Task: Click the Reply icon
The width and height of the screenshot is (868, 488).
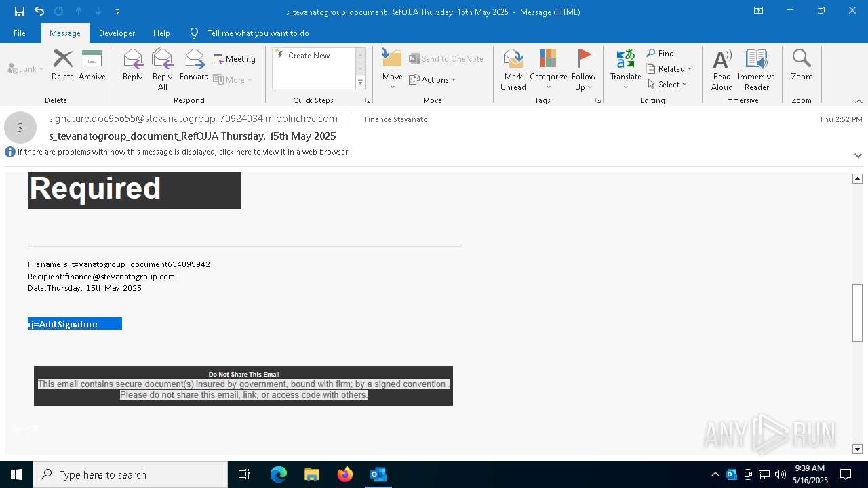Action: pyautogui.click(x=133, y=66)
